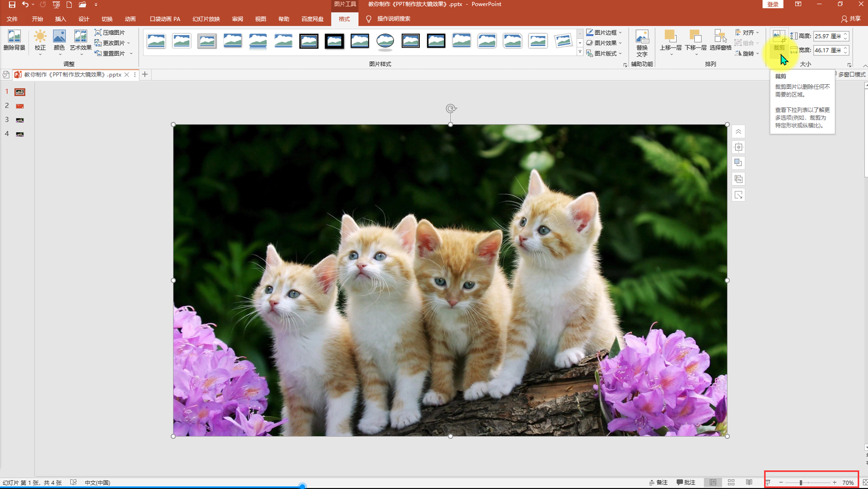Click the zoom in plus button
This screenshot has width=868, height=489.
(x=834, y=483)
